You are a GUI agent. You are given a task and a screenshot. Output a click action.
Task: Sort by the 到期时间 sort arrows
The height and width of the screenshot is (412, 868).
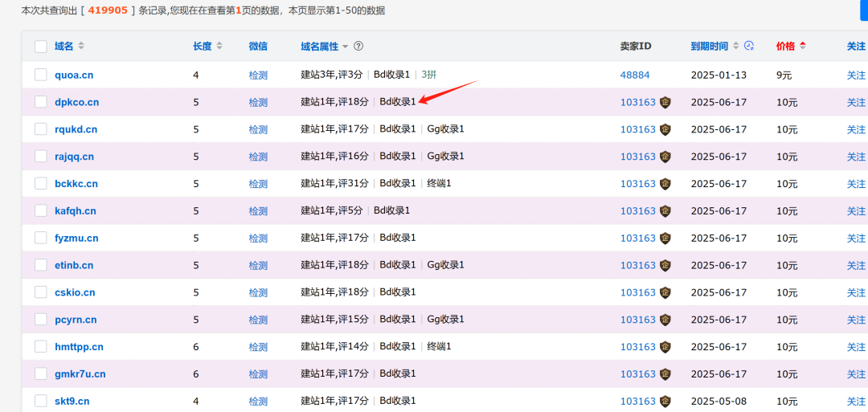pyautogui.click(x=735, y=47)
